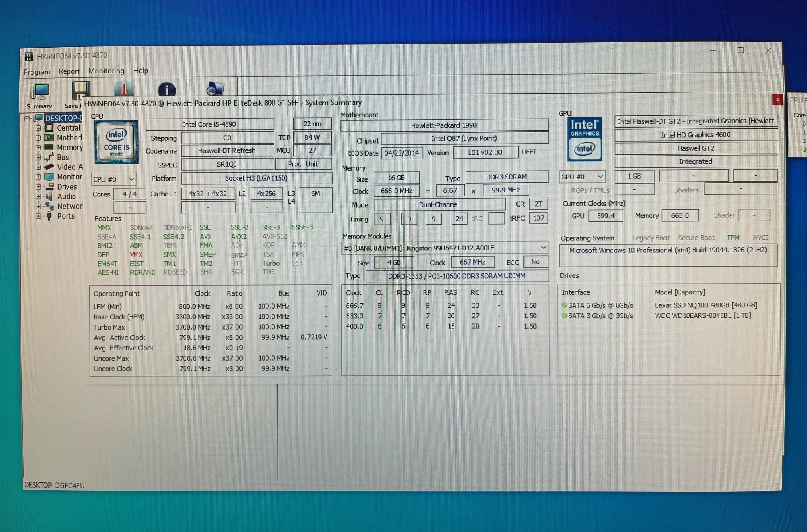Open the Report menu

[69, 71]
